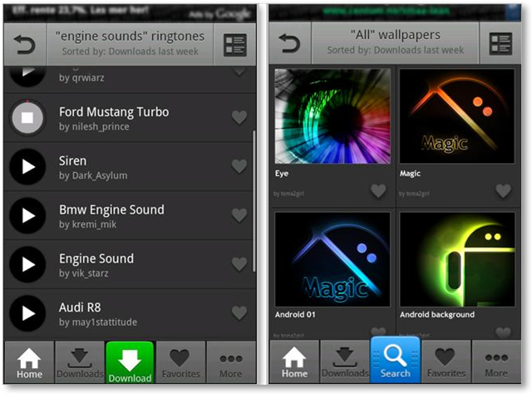Open list view options in ringtones header

pyautogui.click(x=234, y=45)
